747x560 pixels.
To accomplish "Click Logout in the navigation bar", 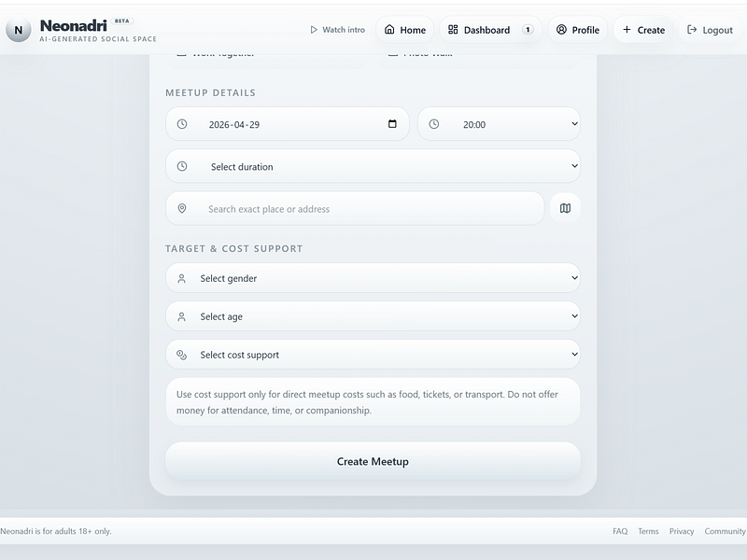I will (710, 30).
